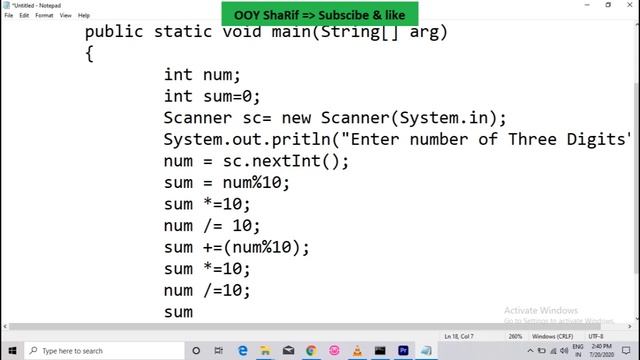
Task: Click the 'UTF-8' encoding status entry
Action: click(596, 336)
